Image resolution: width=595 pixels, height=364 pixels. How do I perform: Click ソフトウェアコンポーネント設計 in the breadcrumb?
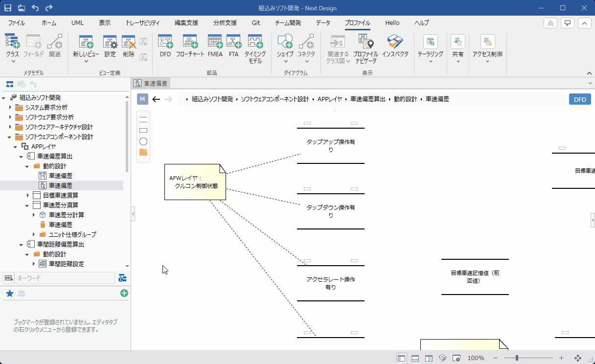point(275,99)
